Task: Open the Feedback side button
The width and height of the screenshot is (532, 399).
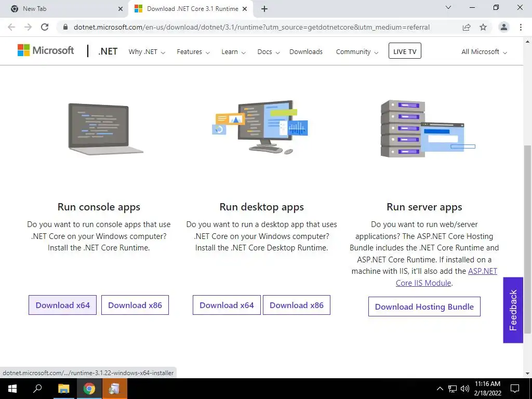Action: click(x=513, y=310)
